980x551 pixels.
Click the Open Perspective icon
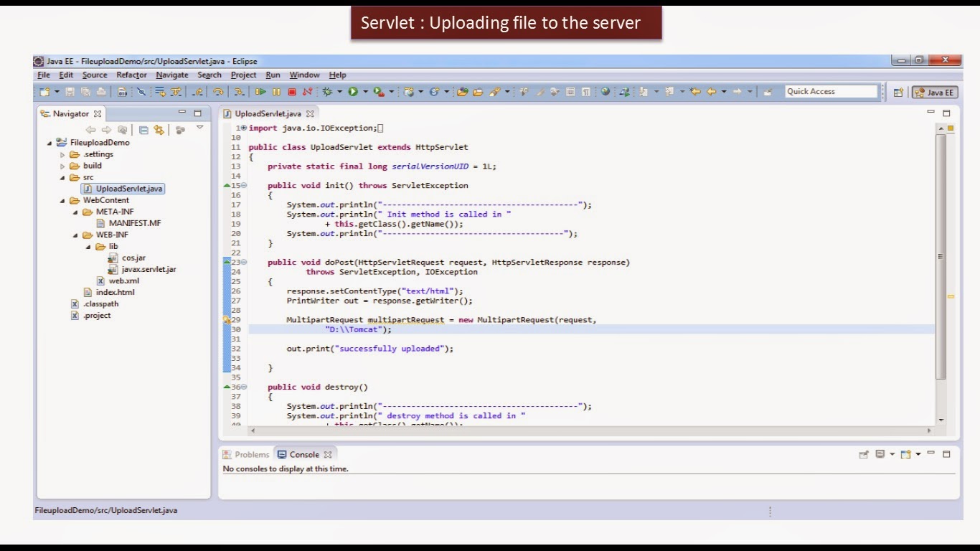(899, 92)
